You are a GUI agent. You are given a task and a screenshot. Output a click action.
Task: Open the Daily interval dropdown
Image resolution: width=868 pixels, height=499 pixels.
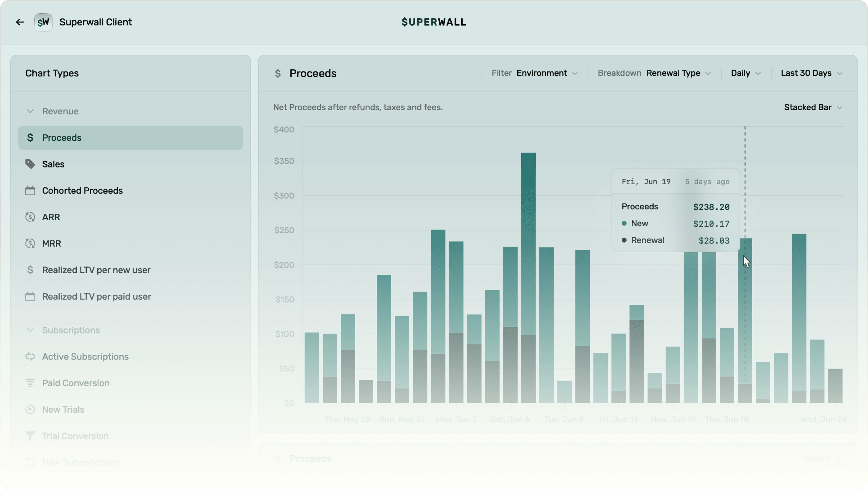(x=746, y=73)
